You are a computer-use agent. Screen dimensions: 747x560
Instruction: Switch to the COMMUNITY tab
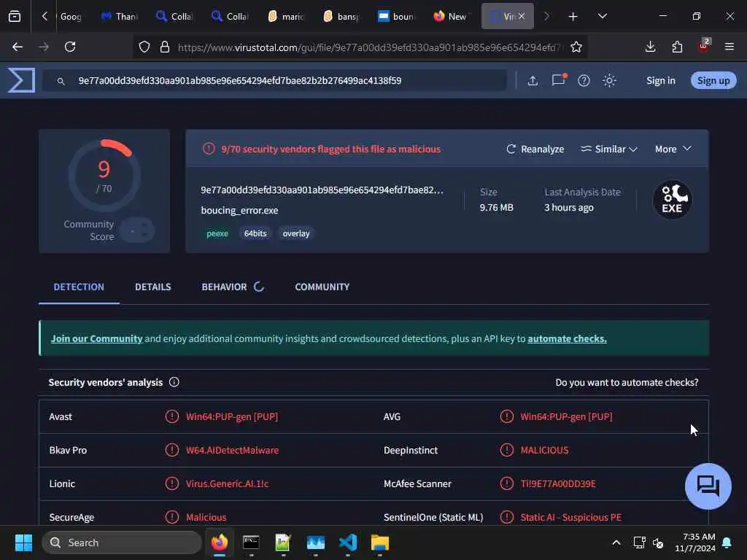[322, 287]
